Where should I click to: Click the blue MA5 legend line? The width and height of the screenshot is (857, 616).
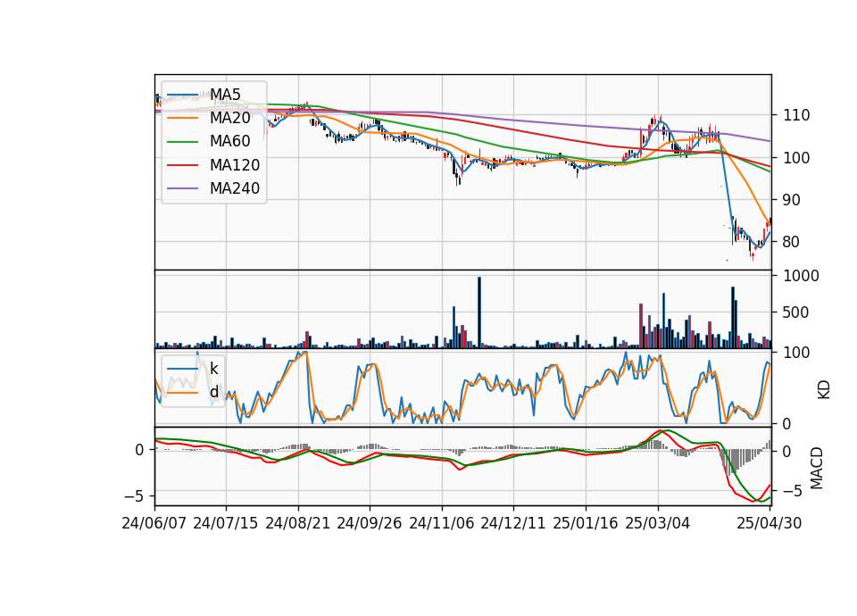coord(182,95)
